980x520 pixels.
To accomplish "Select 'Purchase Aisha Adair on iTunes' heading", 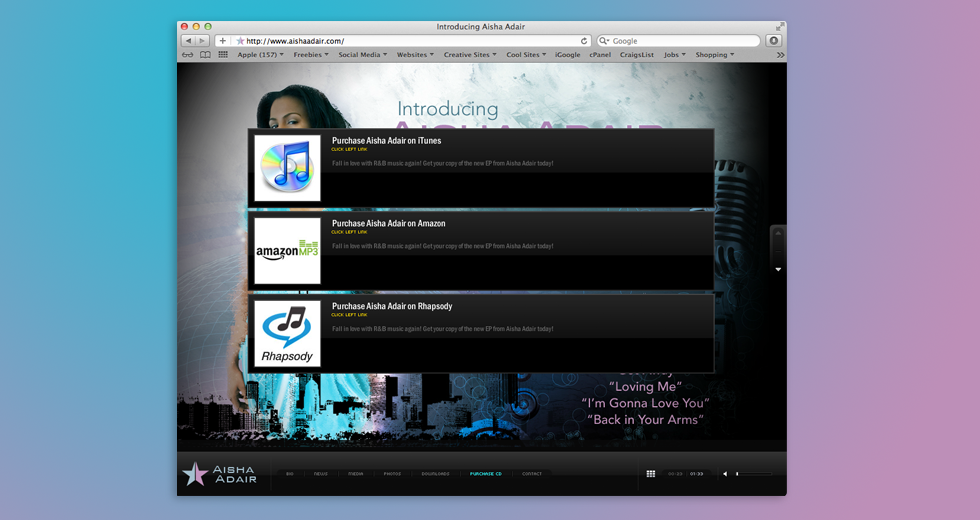I will pyautogui.click(x=386, y=141).
